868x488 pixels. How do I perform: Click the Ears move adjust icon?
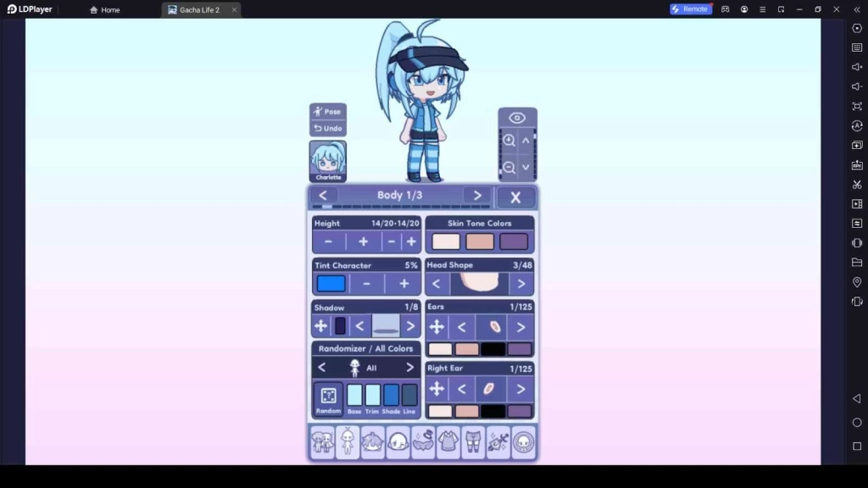tap(437, 327)
